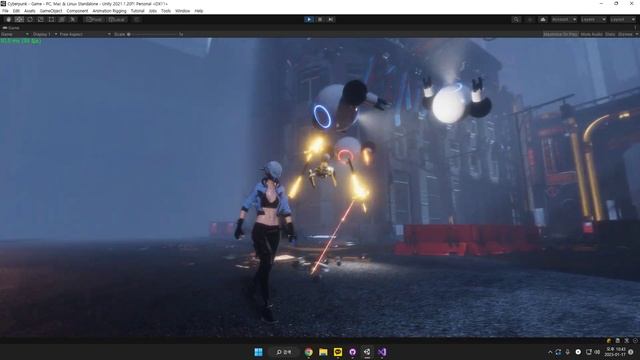Image resolution: width=640 pixels, height=360 pixels.
Task: Open the Windows Start menu
Action: (x=258, y=352)
